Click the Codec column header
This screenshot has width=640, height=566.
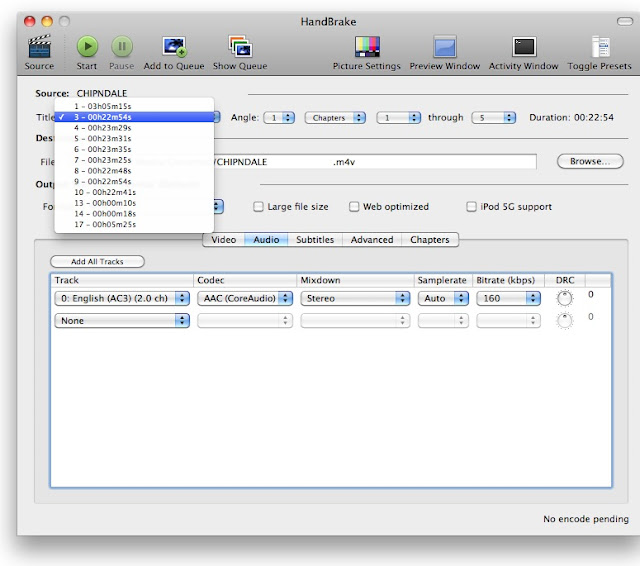point(244,280)
